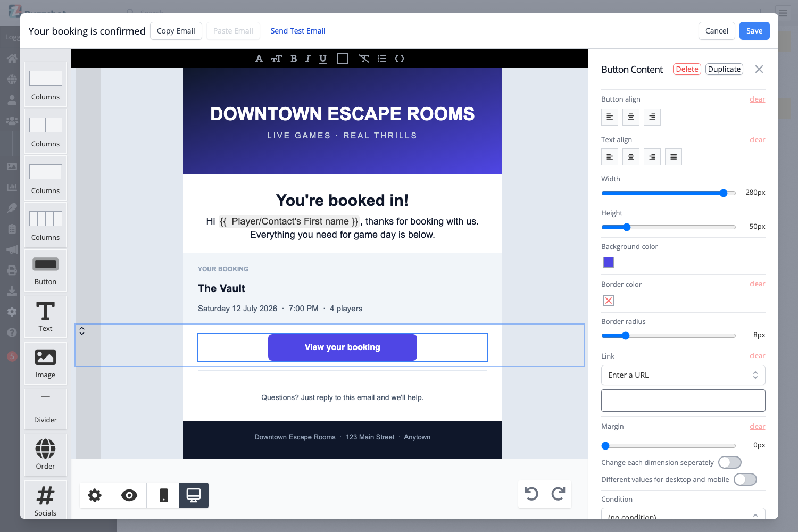The height and width of the screenshot is (532, 798).
Task: Add a Text block
Action: coord(46,316)
